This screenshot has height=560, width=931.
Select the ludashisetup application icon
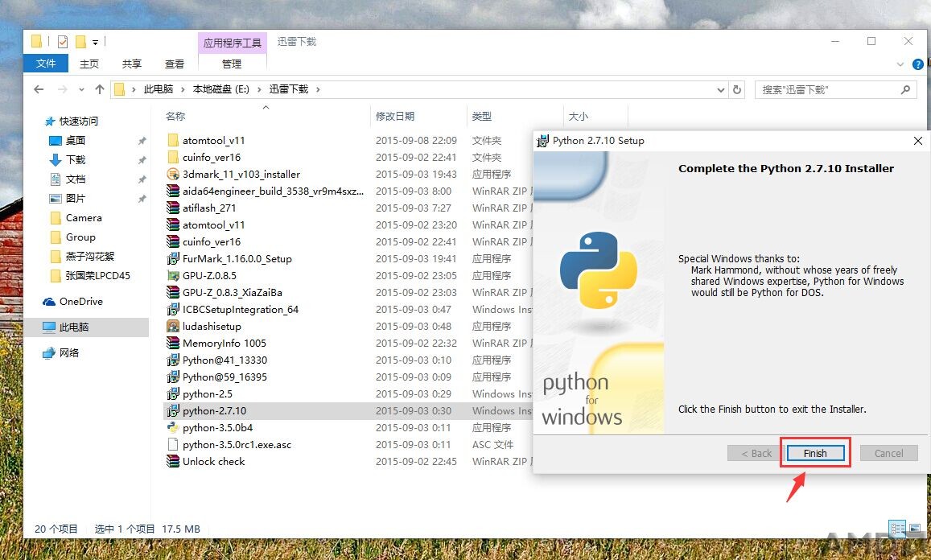point(173,327)
